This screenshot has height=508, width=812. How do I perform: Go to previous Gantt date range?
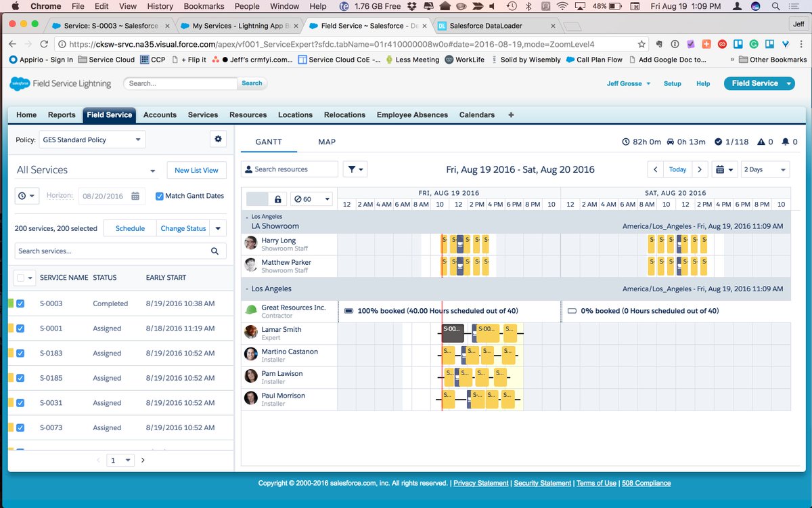point(655,169)
